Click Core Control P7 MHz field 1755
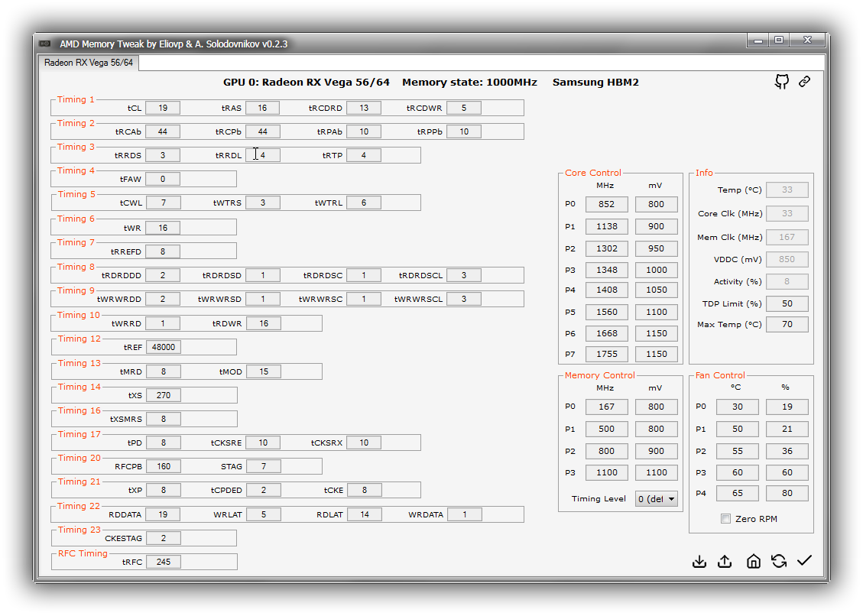This screenshot has width=863, height=616. pyautogui.click(x=606, y=354)
